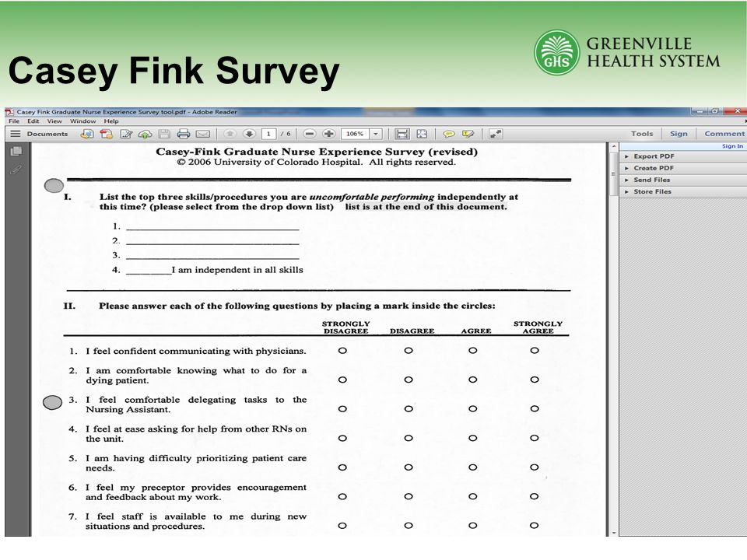Click the zoom out minus icon
The image size is (747, 560).
pyautogui.click(x=309, y=134)
